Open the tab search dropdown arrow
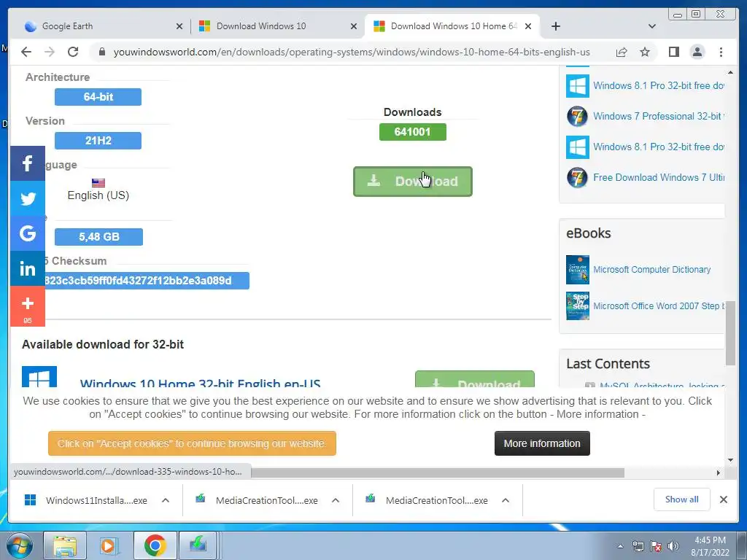The width and height of the screenshot is (747, 560). pyautogui.click(x=651, y=26)
